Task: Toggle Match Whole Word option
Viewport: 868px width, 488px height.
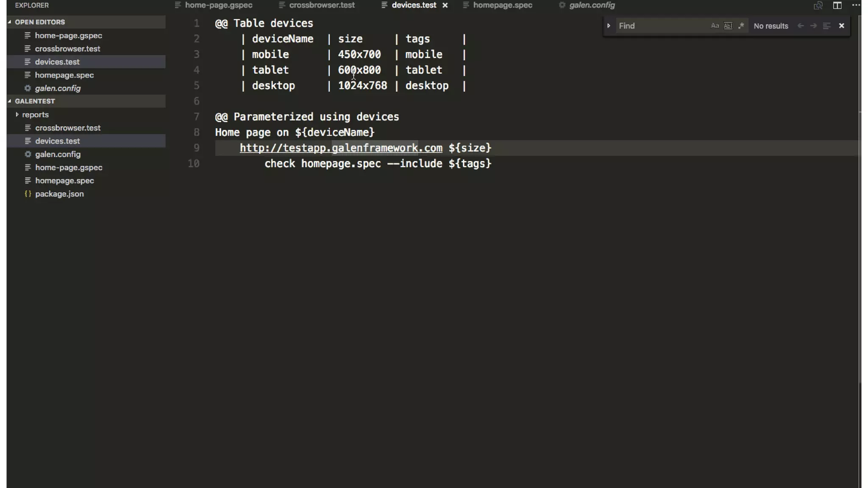Action: (x=728, y=26)
